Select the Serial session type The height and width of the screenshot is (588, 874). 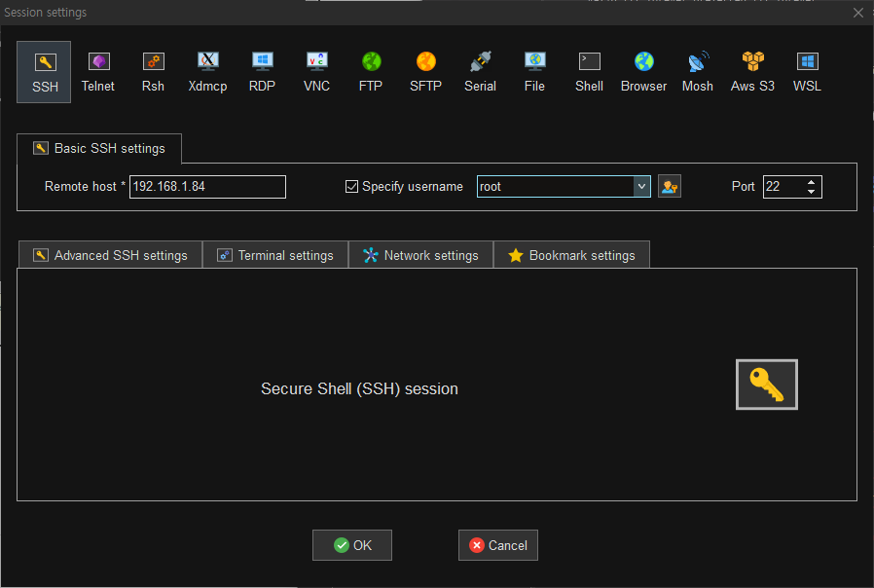coord(480,72)
